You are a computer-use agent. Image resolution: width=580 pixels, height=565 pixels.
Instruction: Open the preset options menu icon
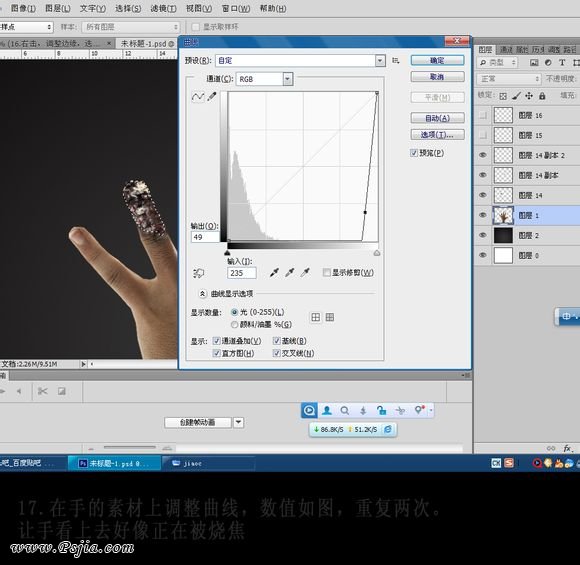[396, 61]
